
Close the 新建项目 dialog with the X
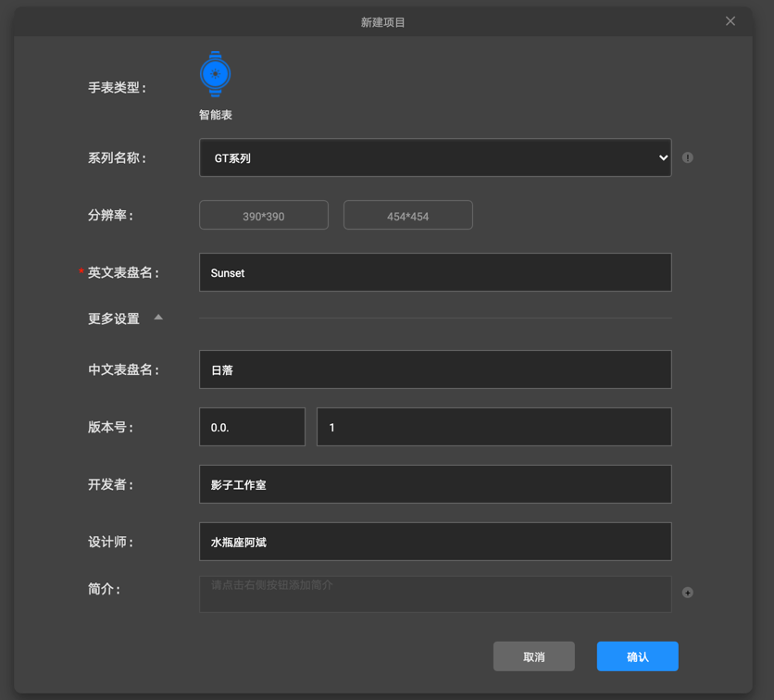730,20
